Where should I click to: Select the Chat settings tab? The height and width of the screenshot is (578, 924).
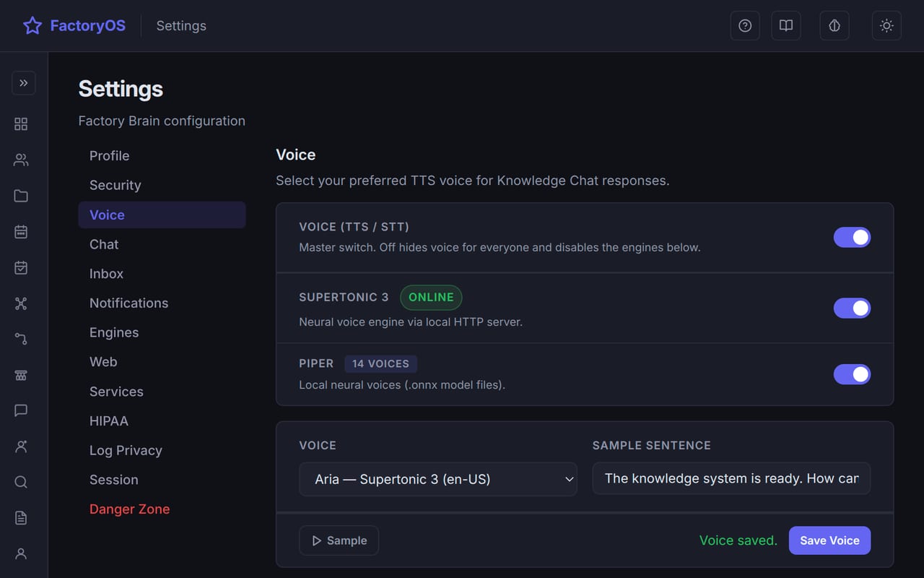click(162, 244)
